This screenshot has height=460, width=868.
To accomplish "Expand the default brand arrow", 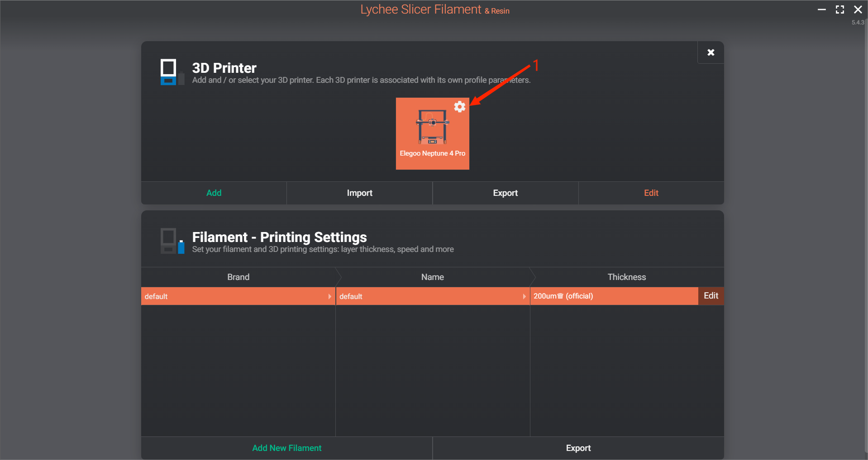I will point(329,296).
